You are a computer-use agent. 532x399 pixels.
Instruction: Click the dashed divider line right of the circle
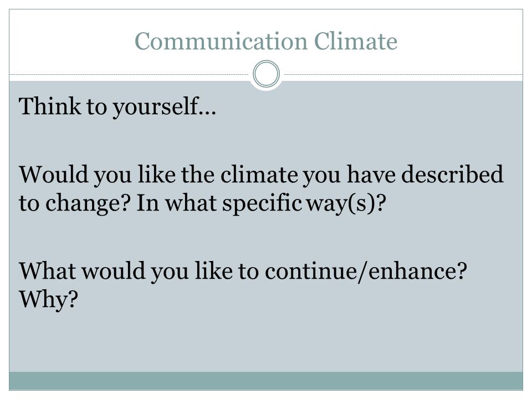point(403,74)
